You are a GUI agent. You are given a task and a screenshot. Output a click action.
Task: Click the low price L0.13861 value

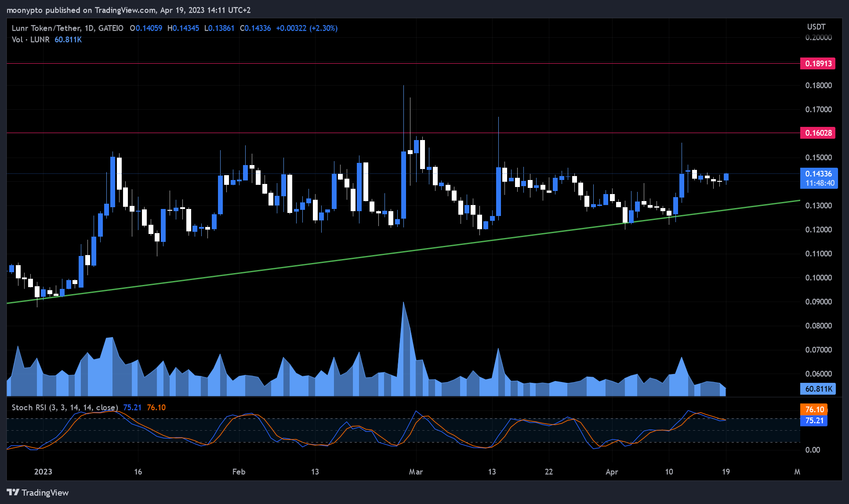[x=219, y=28]
